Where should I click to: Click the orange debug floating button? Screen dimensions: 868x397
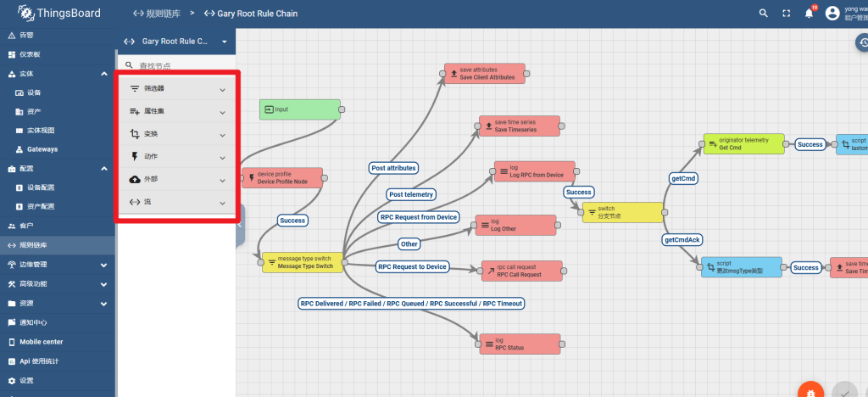[810, 391]
